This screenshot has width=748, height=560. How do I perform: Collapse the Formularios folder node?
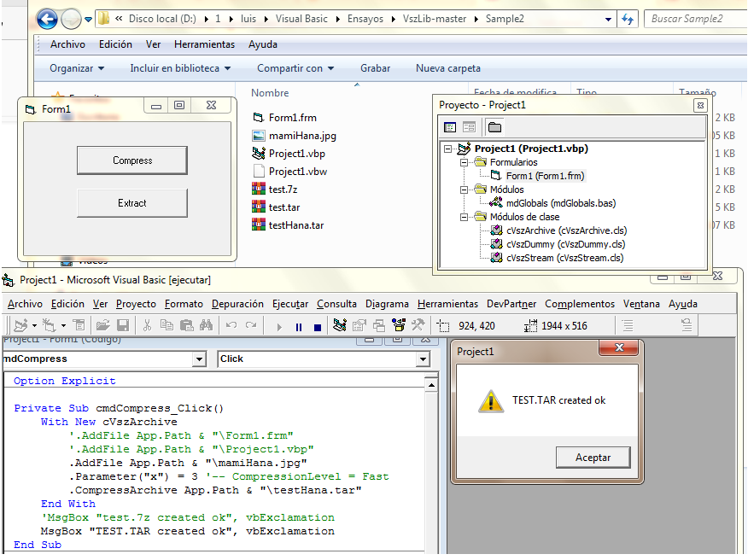(x=464, y=163)
